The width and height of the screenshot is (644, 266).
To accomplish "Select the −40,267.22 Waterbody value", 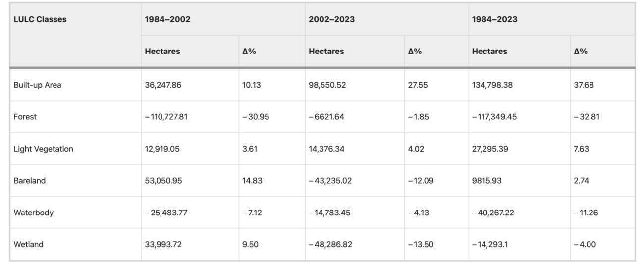I will (494, 213).
